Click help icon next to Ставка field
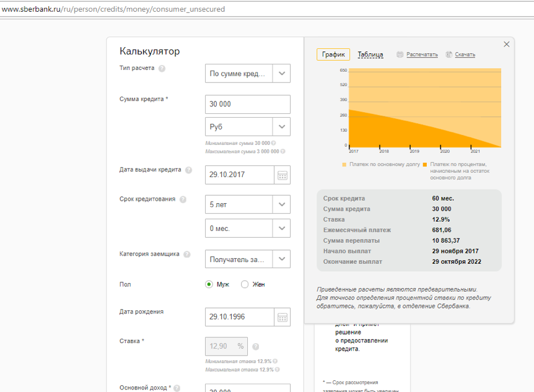Screen dimensions: 534x392 (256, 347)
